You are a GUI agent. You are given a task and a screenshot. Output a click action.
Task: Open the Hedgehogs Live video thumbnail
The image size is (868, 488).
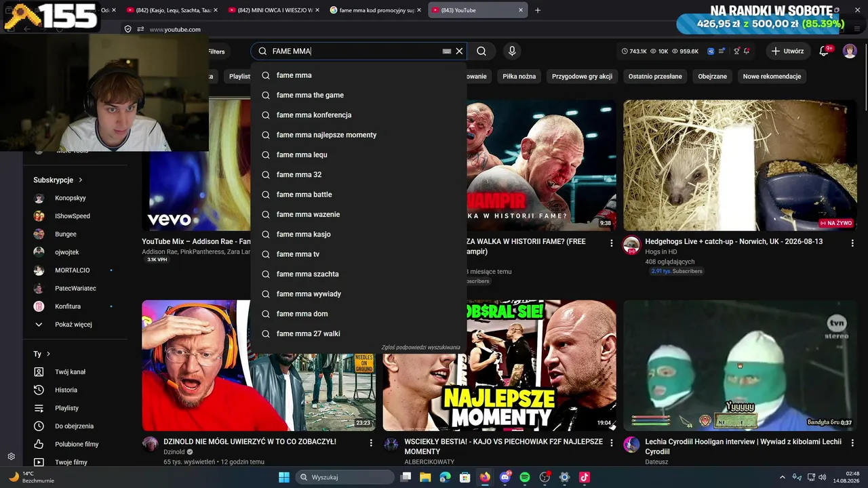[x=740, y=165]
